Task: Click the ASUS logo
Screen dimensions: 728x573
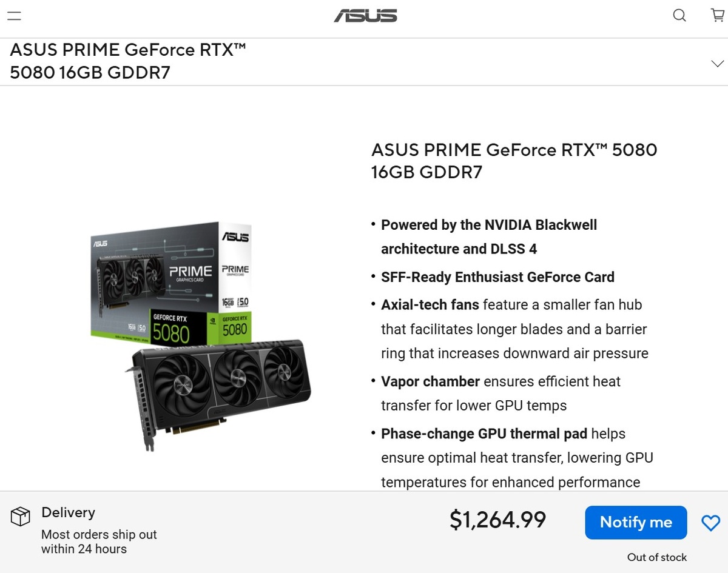Action: [365, 16]
